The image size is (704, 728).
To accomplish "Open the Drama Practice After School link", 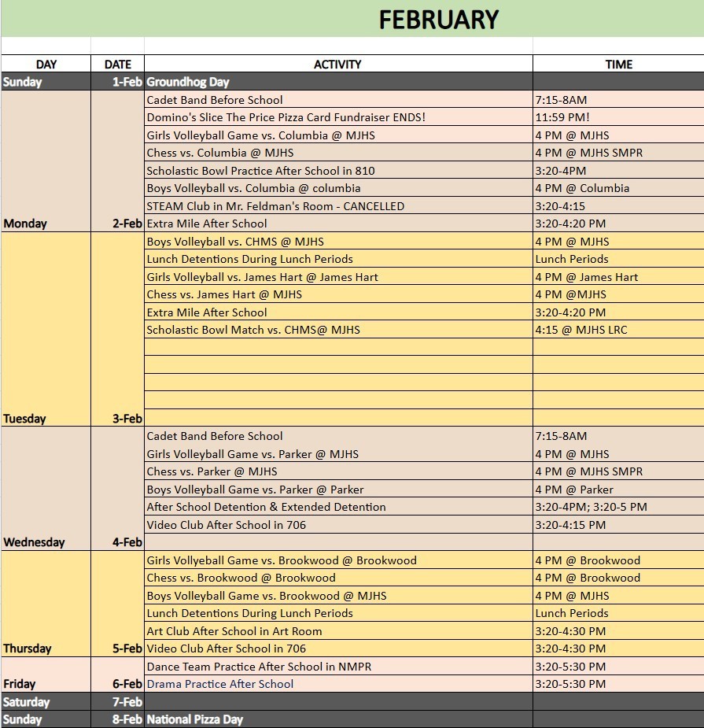I will point(220,684).
